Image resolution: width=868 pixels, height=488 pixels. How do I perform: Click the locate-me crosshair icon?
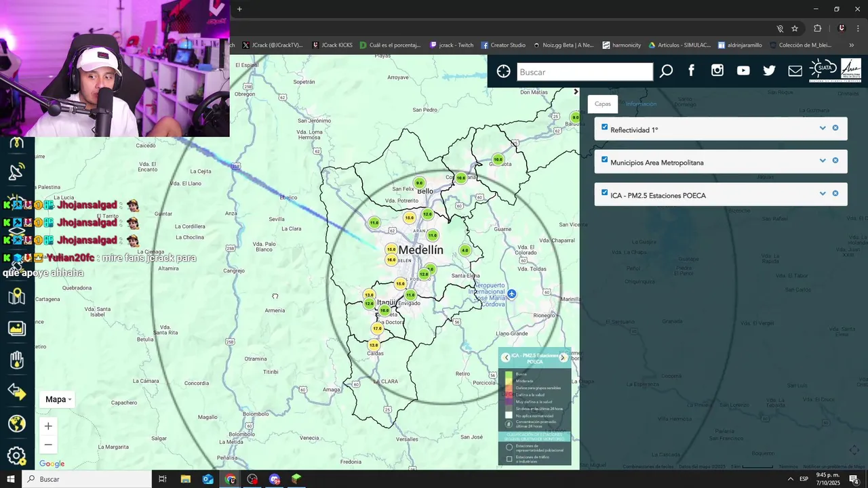click(x=503, y=71)
